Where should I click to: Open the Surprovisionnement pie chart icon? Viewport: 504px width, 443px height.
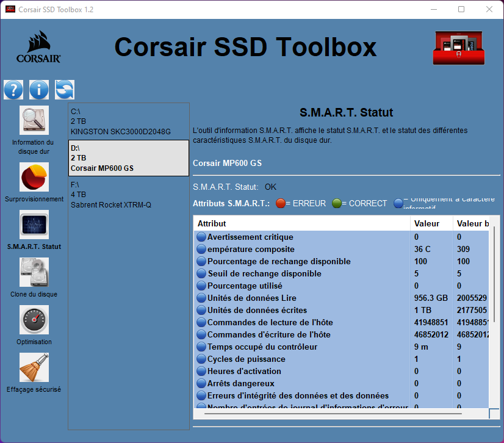(x=34, y=177)
